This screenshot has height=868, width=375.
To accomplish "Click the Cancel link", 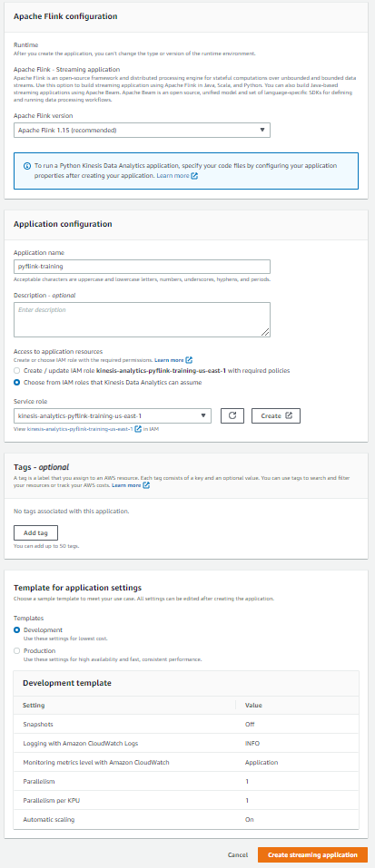I will (x=238, y=854).
